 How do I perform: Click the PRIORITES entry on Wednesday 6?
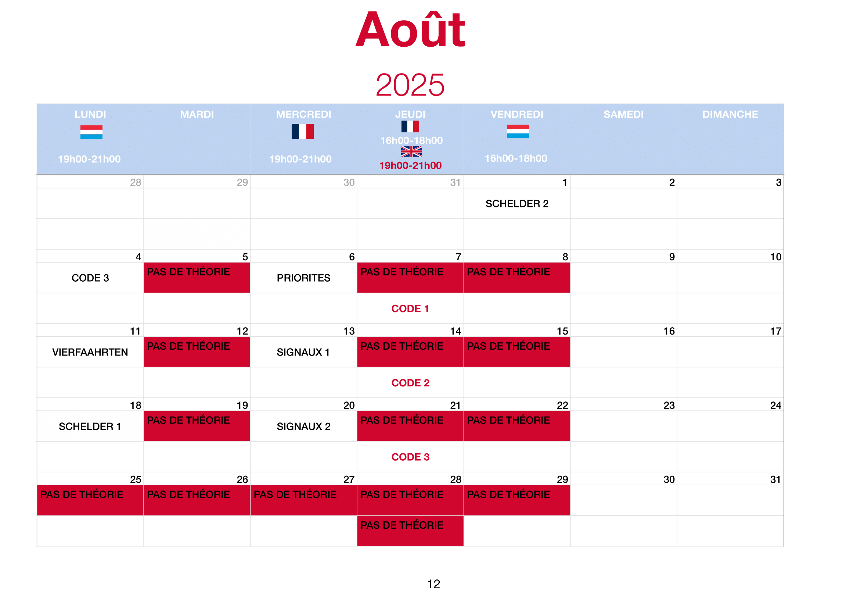[x=303, y=278]
